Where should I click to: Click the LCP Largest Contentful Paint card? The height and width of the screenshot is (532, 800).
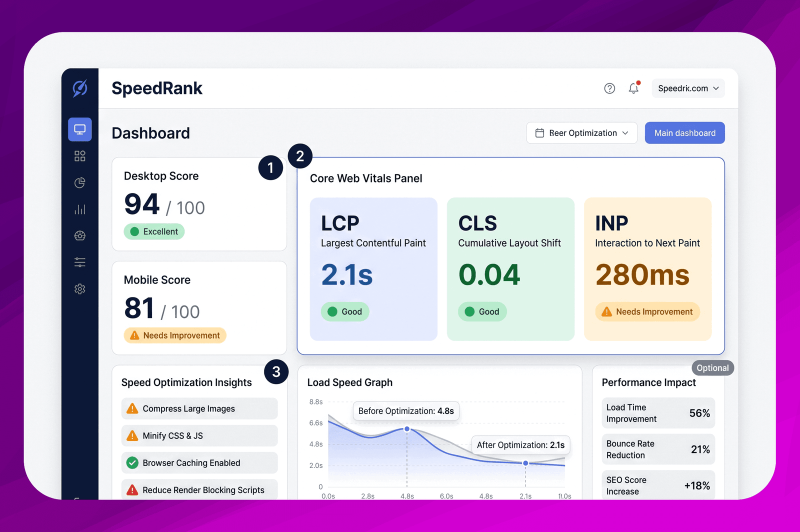click(x=373, y=269)
